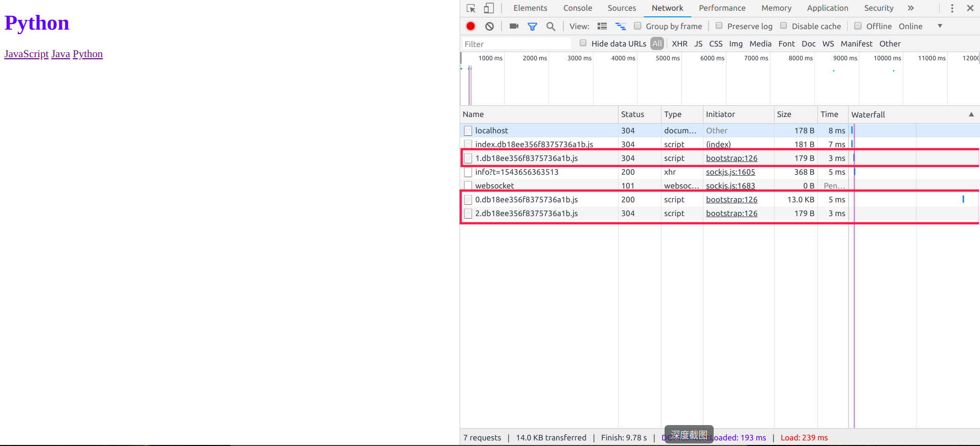The image size is (980, 446).
Task: Sort requests by Status column
Action: point(640,114)
